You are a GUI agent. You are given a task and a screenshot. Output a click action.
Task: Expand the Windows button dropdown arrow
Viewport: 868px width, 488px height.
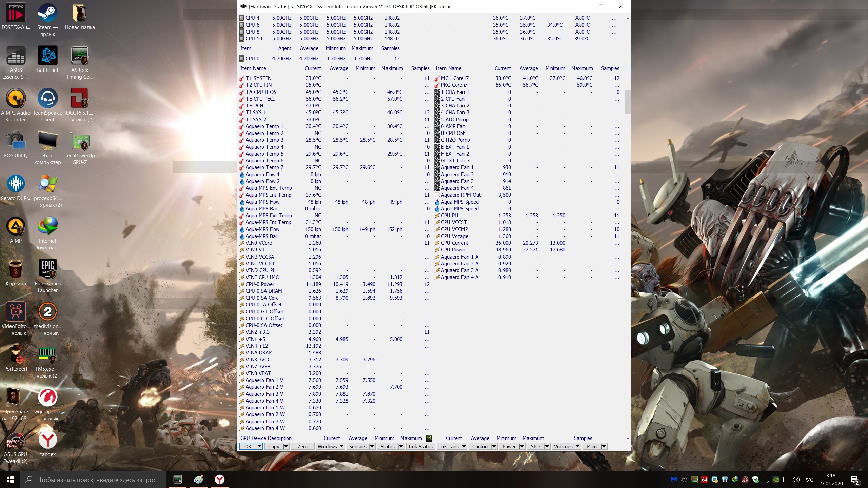pos(341,446)
